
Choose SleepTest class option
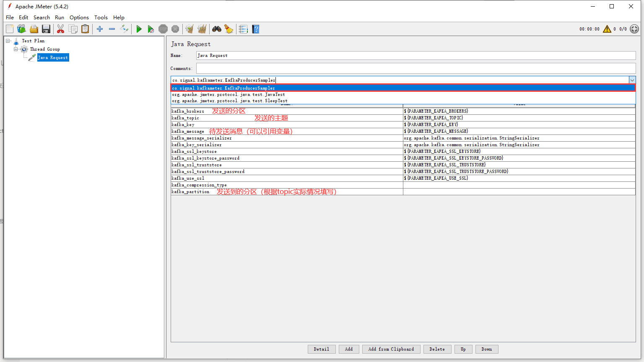[403, 101]
